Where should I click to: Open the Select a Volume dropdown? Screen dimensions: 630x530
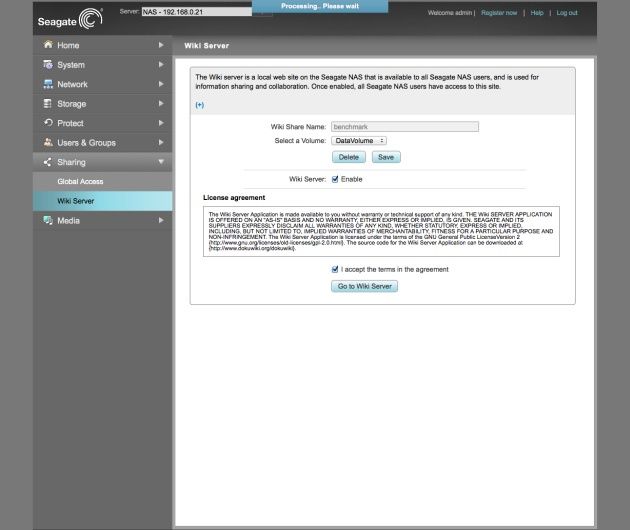tap(359, 141)
